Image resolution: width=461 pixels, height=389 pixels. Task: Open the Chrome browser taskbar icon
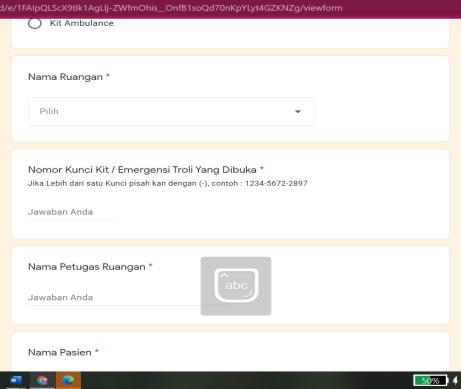point(42,380)
